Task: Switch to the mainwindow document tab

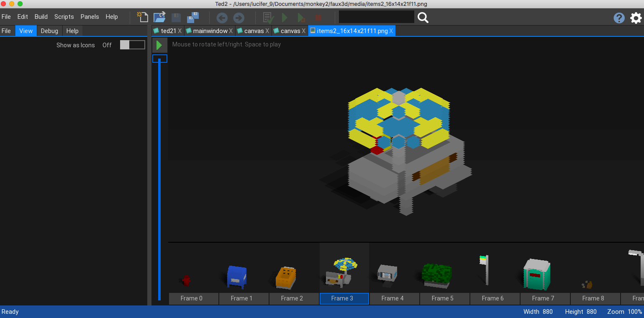Action: 210,31
